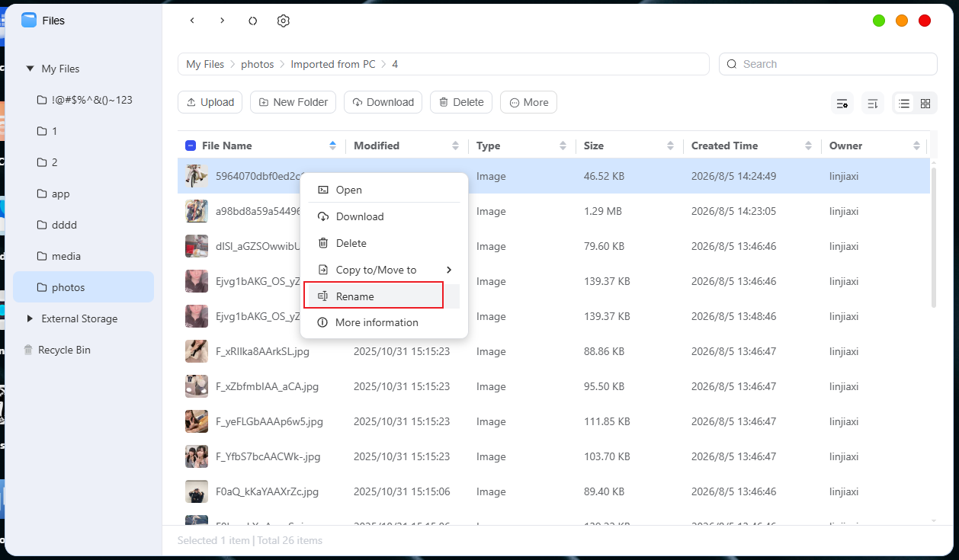This screenshot has height=560, width=959.
Task: Choose Open from the context menu
Action: (384, 190)
